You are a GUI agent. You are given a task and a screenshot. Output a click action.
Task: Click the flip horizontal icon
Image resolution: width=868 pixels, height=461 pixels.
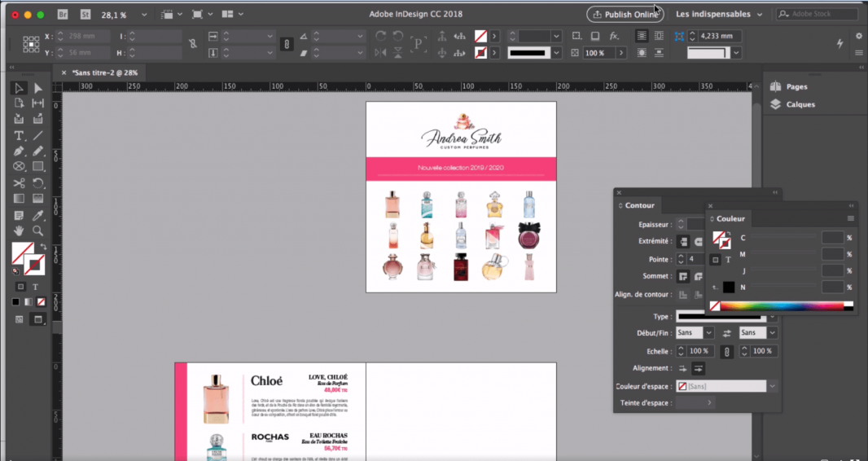pos(380,53)
